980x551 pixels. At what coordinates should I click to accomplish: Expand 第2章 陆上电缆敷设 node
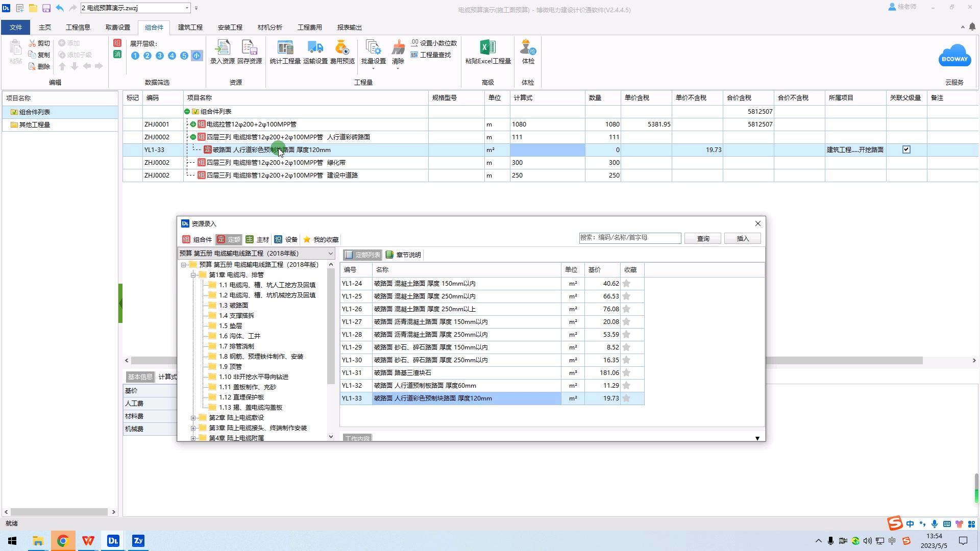193,418
